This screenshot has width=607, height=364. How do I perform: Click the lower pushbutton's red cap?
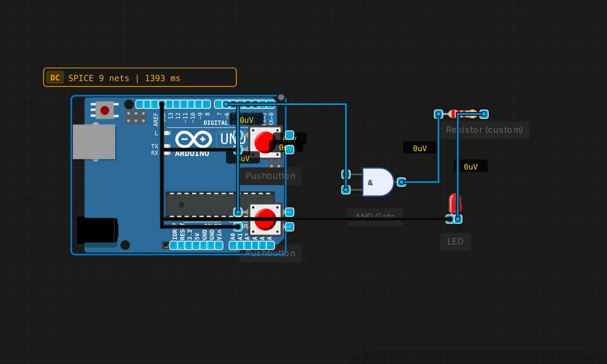click(265, 219)
